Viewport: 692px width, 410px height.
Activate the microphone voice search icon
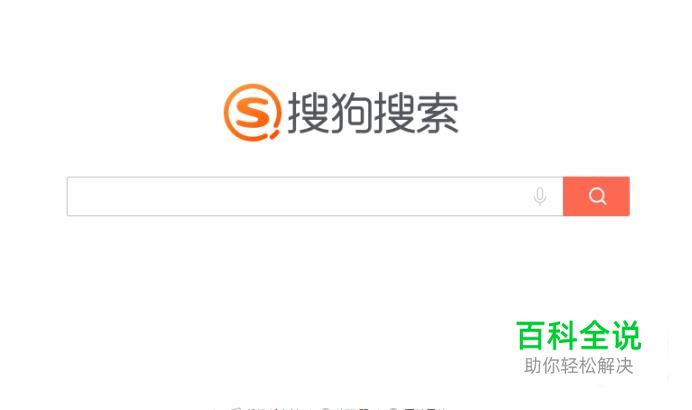pos(540,196)
